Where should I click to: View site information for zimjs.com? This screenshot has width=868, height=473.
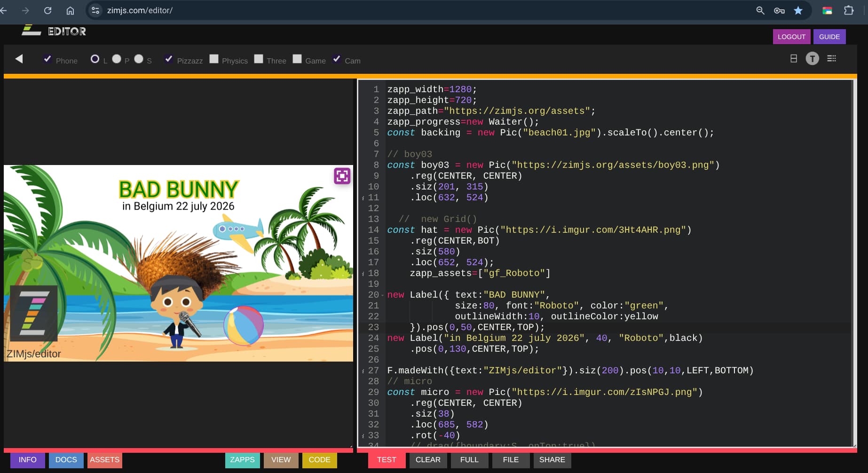pos(95,10)
